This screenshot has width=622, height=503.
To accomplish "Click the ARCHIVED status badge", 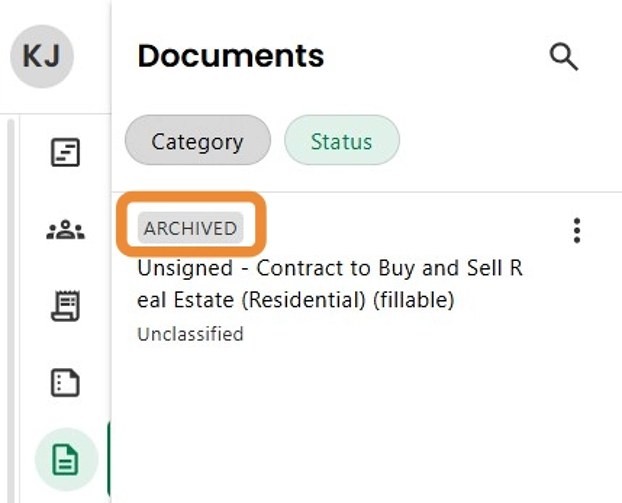I will (190, 228).
